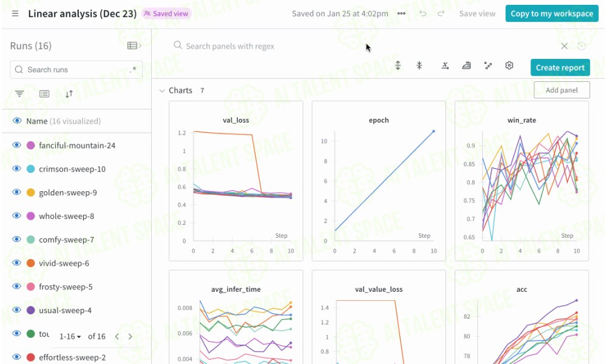Hide the crimson-sweep-10 run
The image size is (607, 364).
16,169
